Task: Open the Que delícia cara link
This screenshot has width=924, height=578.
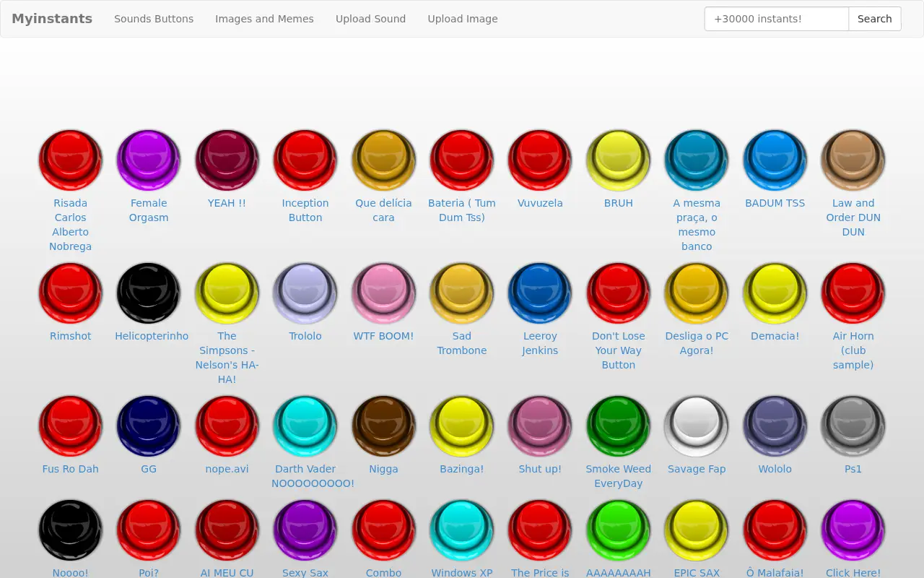Action: pos(383,210)
